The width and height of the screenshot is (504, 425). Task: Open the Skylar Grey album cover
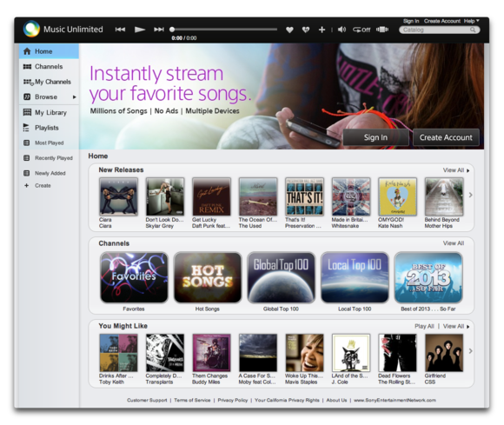click(x=165, y=196)
